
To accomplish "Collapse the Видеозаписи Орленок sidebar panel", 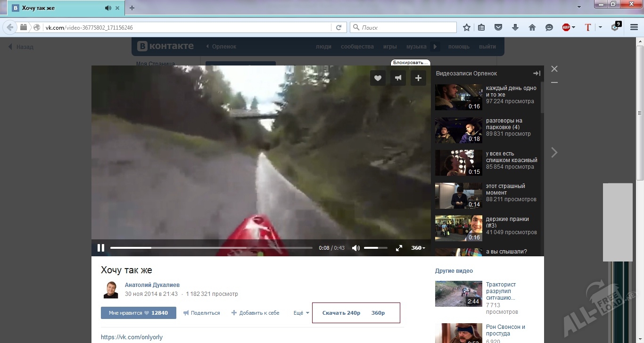I will click(537, 73).
